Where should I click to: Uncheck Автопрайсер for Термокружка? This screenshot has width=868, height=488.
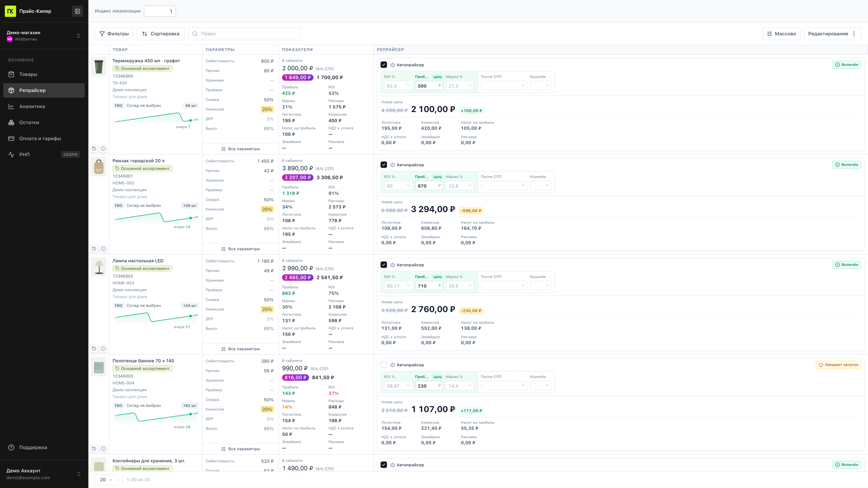click(x=384, y=65)
